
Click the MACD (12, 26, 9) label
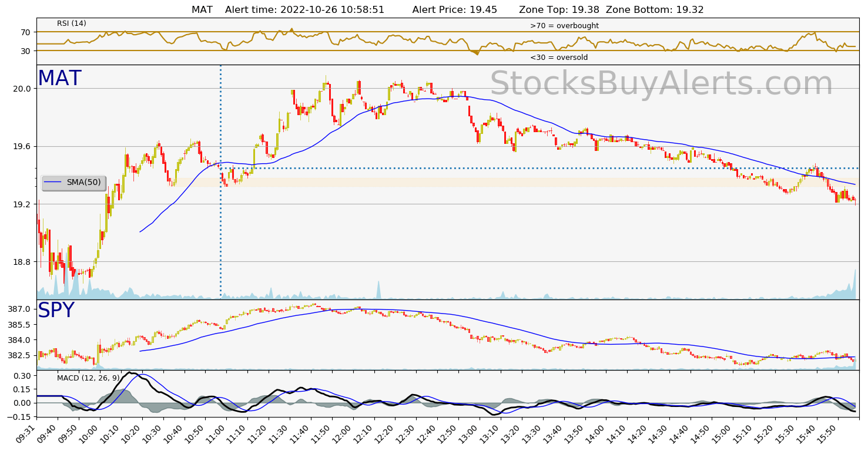(88, 378)
